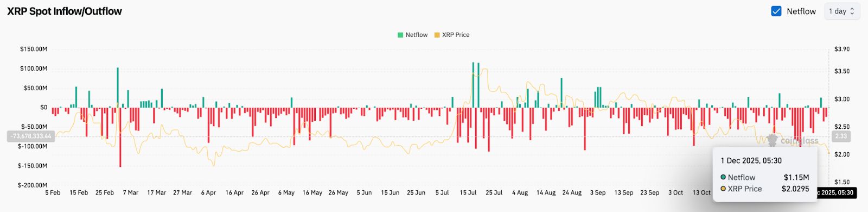Click the $2.00 price axis label

[842, 154]
